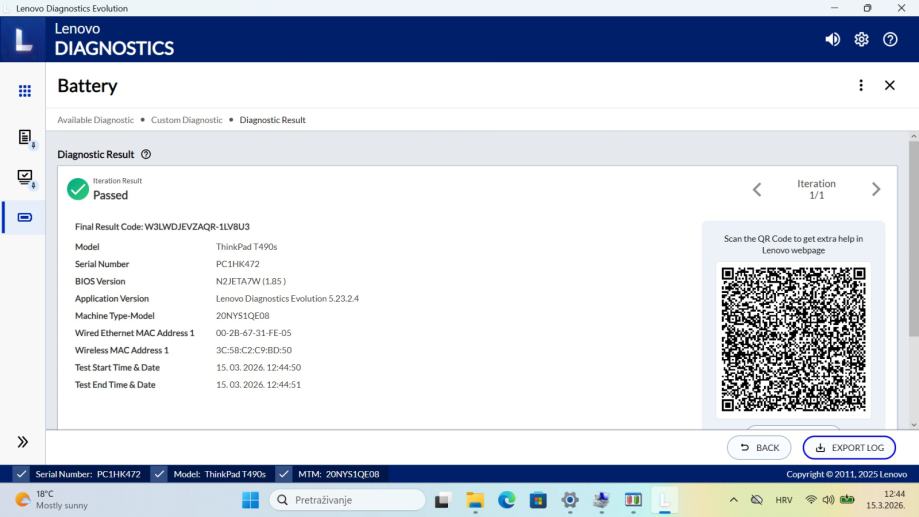Open the Wi-Fi network tray icon
The width and height of the screenshot is (919, 517).
[811, 500]
